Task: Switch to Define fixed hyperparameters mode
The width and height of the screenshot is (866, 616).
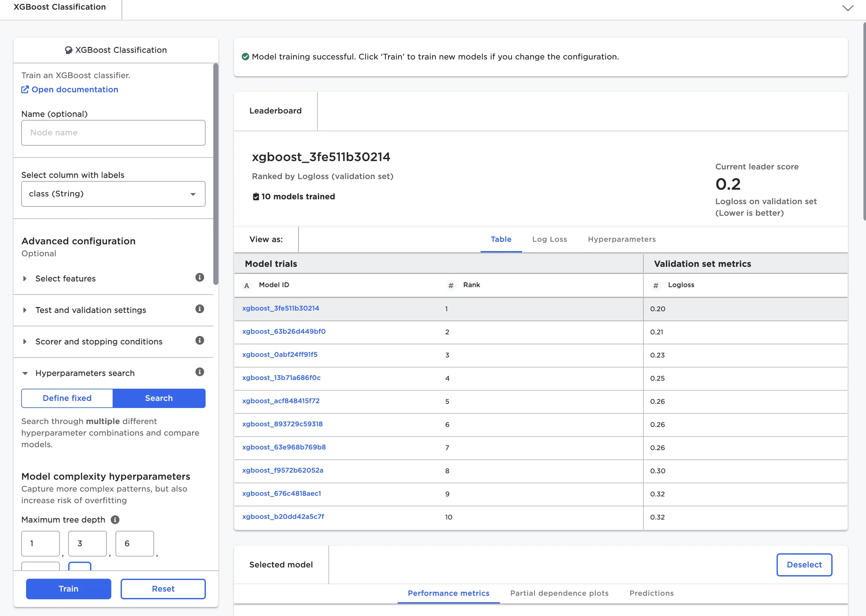Action: (67, 398)
